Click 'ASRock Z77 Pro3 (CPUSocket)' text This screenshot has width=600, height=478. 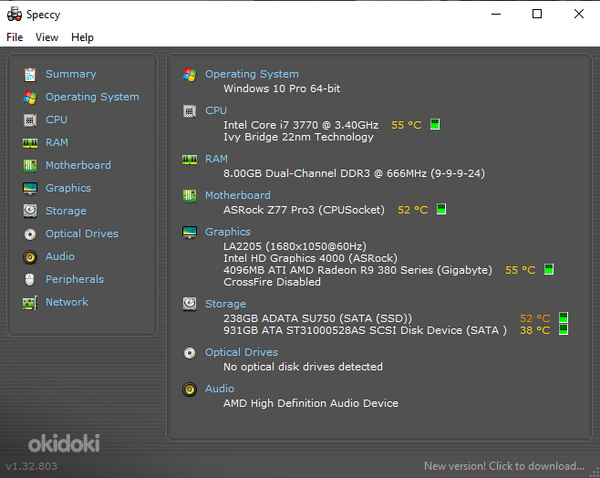coord(304,210)
